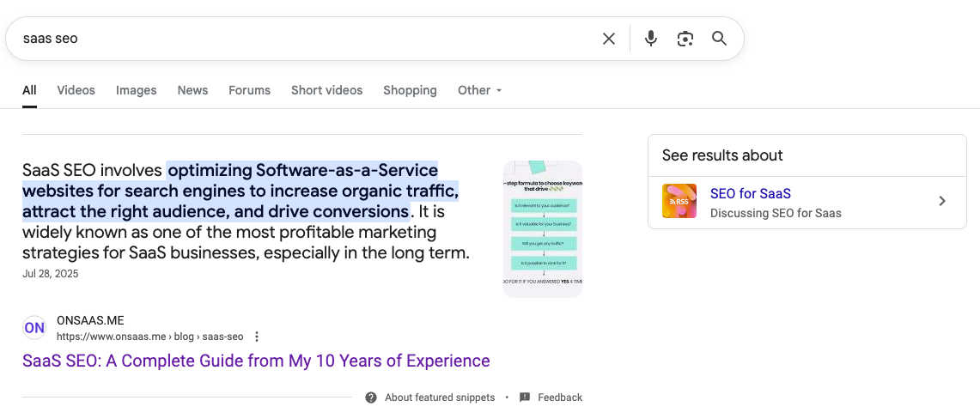Expand the Other search filters dropdown

(x=479, y=90)
